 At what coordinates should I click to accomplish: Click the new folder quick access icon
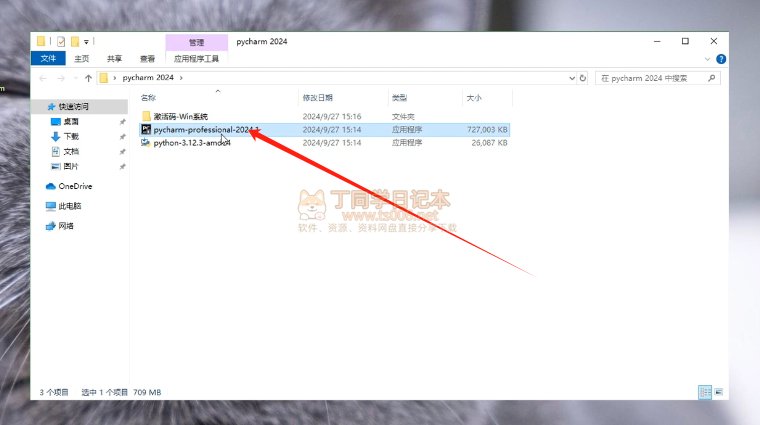75,42
